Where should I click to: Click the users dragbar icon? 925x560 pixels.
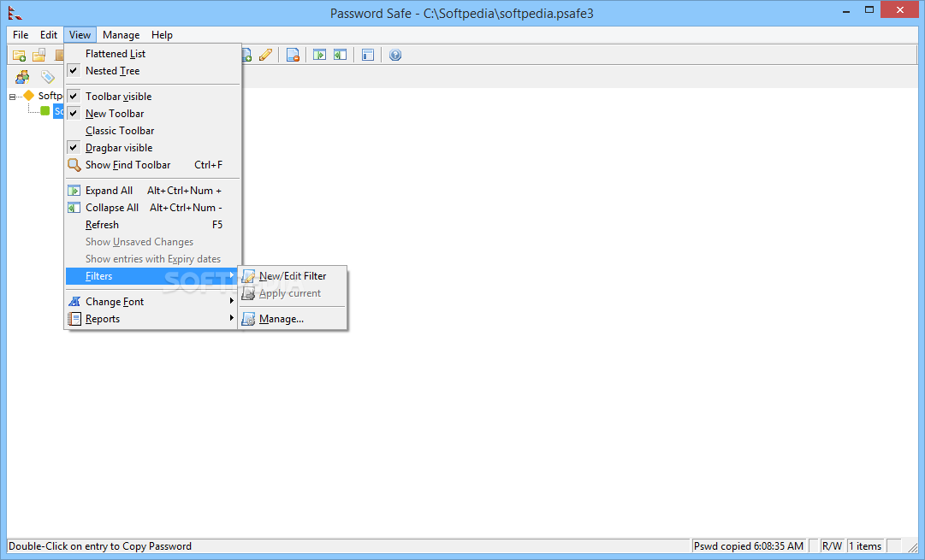(22, 77)
